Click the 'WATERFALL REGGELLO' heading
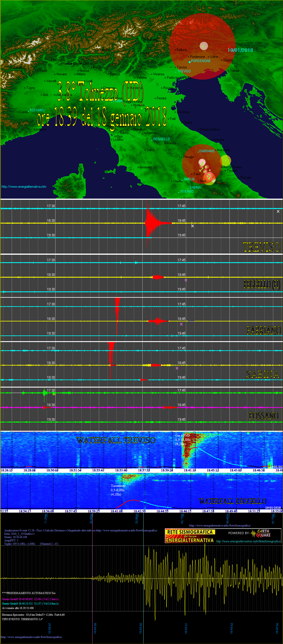Image resolution: width=283 pixels, height=644 pixels. point(233,501)
